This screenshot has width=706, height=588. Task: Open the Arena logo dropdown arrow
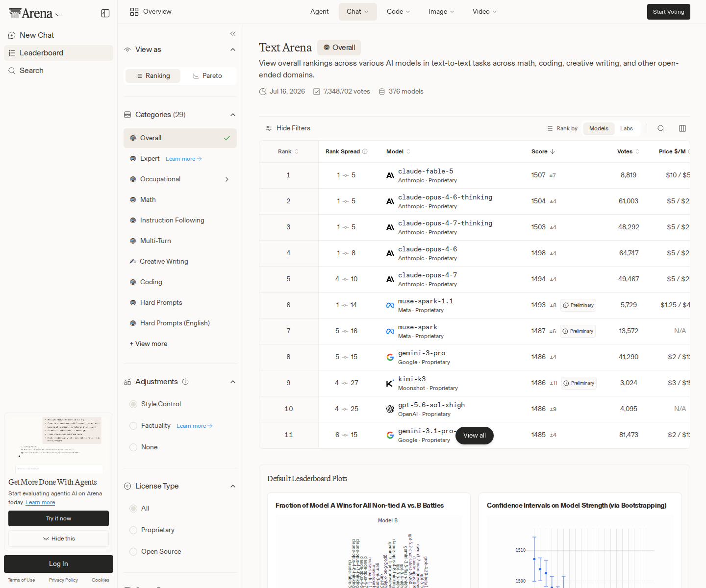click(x=58, y=15)
